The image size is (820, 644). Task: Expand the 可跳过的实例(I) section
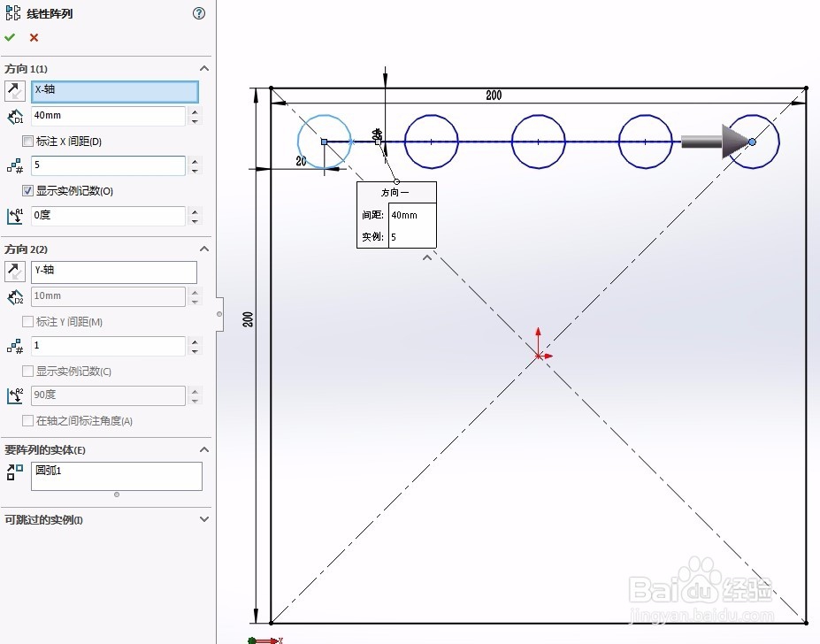[x=204, y=519]
